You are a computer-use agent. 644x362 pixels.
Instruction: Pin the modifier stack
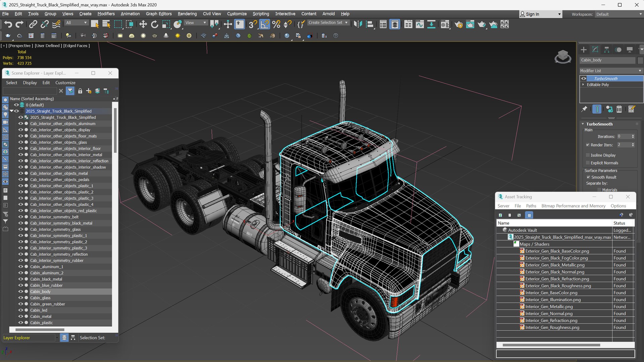[x=584, y=109]
